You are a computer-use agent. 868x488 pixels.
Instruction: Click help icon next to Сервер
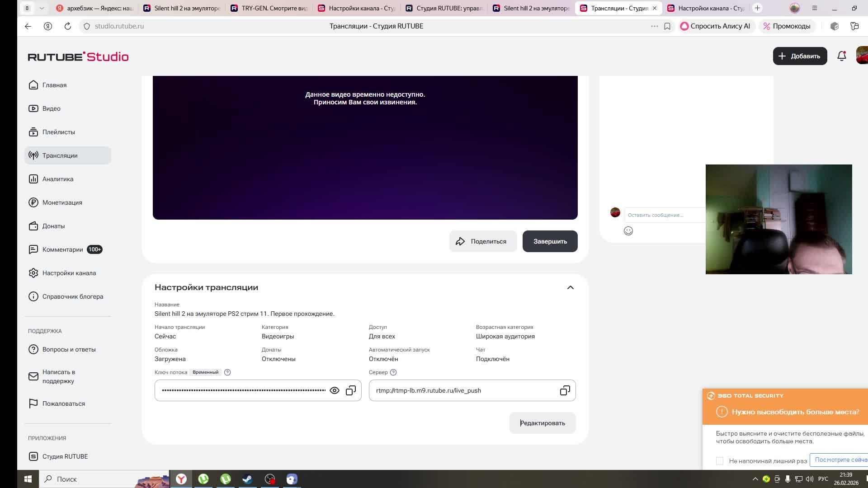pos(393,372)
